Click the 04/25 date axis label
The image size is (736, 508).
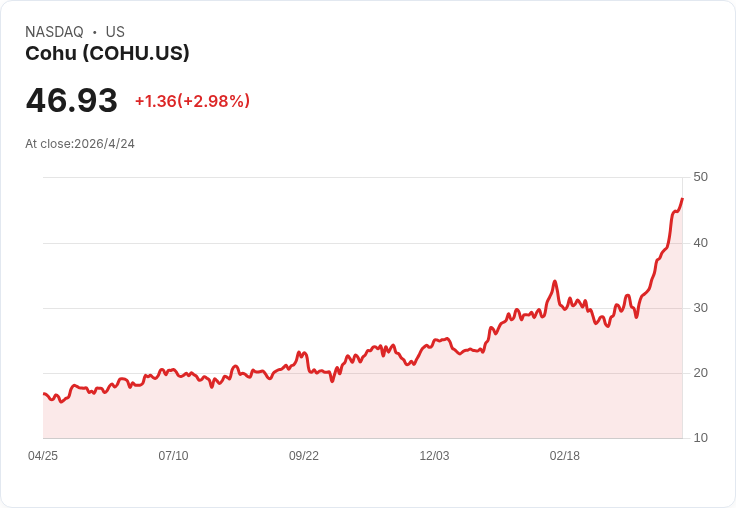(x=43, y=456)
